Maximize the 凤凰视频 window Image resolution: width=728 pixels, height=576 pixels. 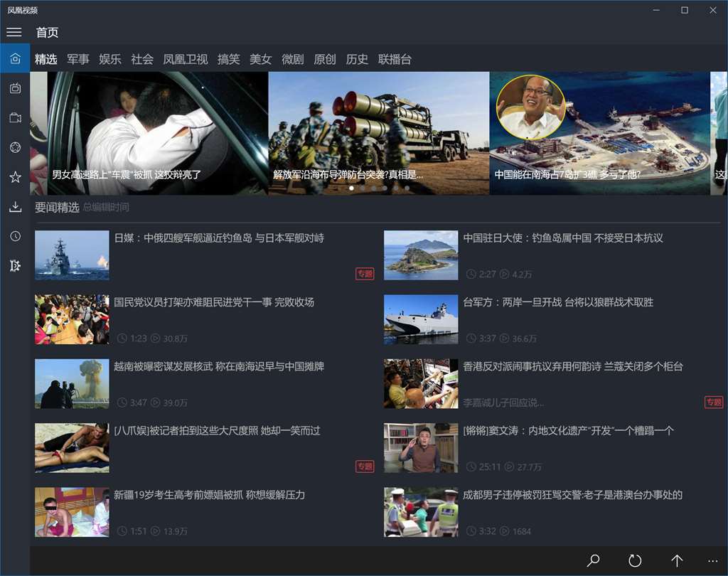(685, 10)
